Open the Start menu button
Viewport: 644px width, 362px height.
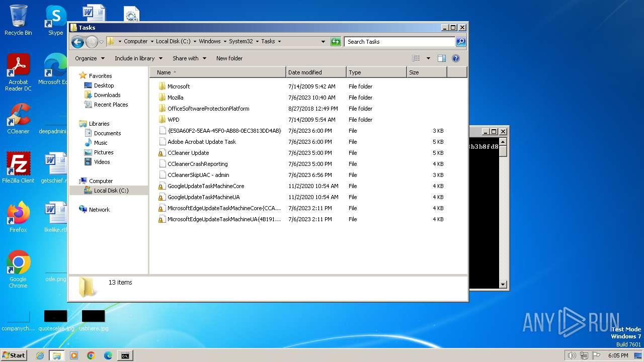14,355
